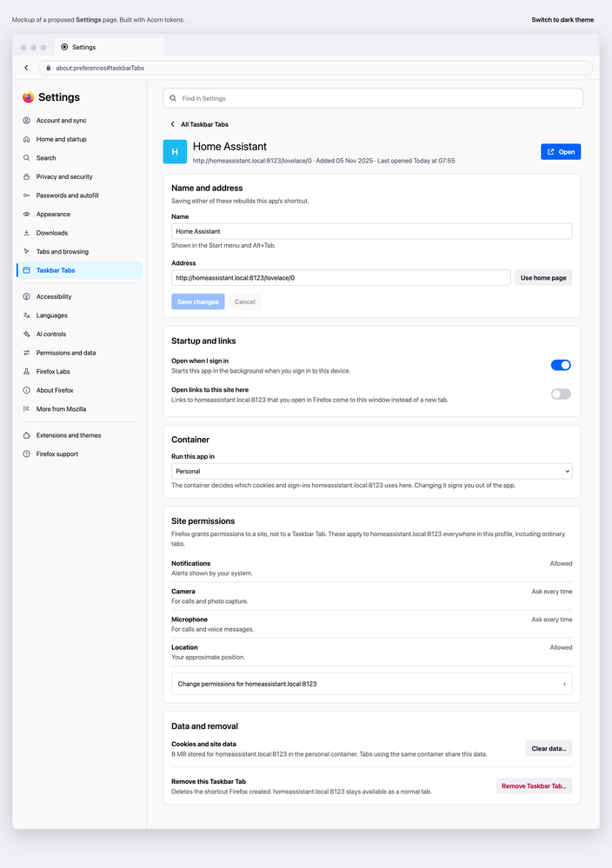612x868 pixels.
Task: Click the Firefox Labs flask icon
Action: 26,372
